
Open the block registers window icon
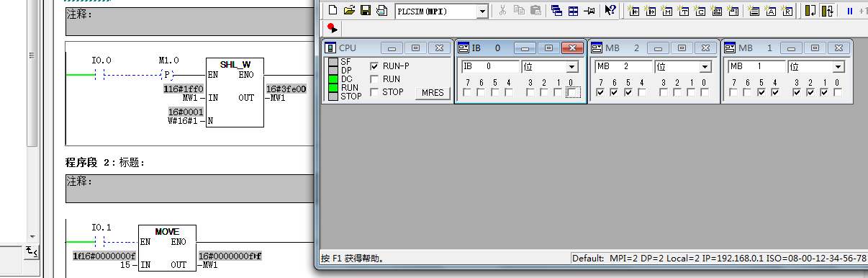coord(787,11)
